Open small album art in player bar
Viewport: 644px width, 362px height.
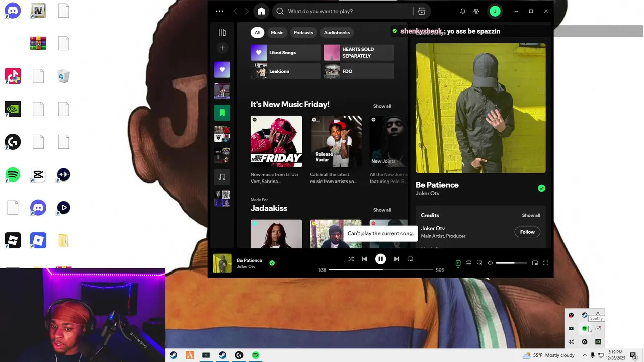point(222,263)
